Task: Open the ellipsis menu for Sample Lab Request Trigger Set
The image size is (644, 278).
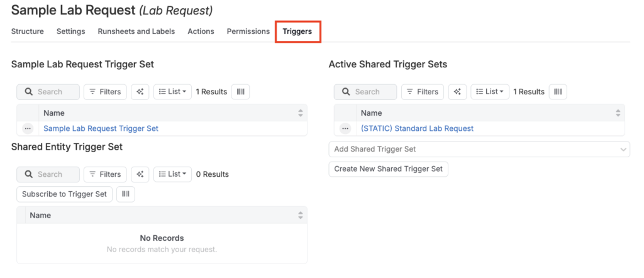Action: (x=28, y=128)
